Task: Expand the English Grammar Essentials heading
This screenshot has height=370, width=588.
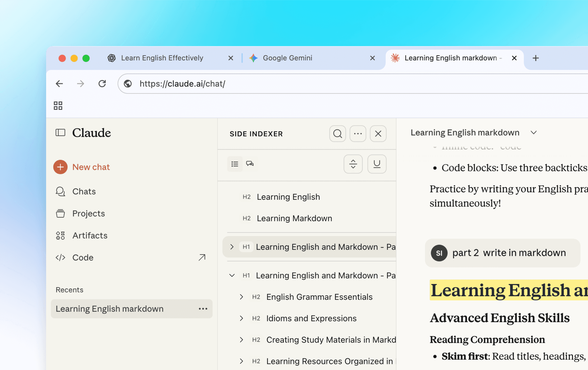Action: (x=241, y=297)
